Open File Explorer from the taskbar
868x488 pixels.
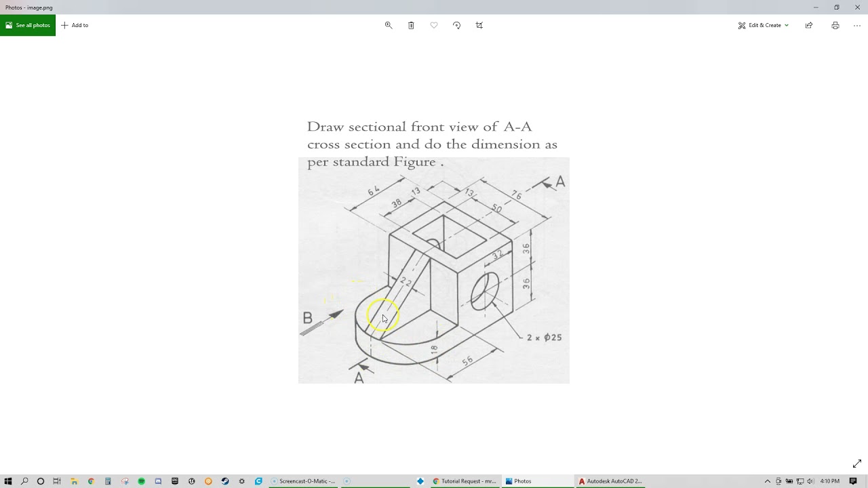coord(74,481)
